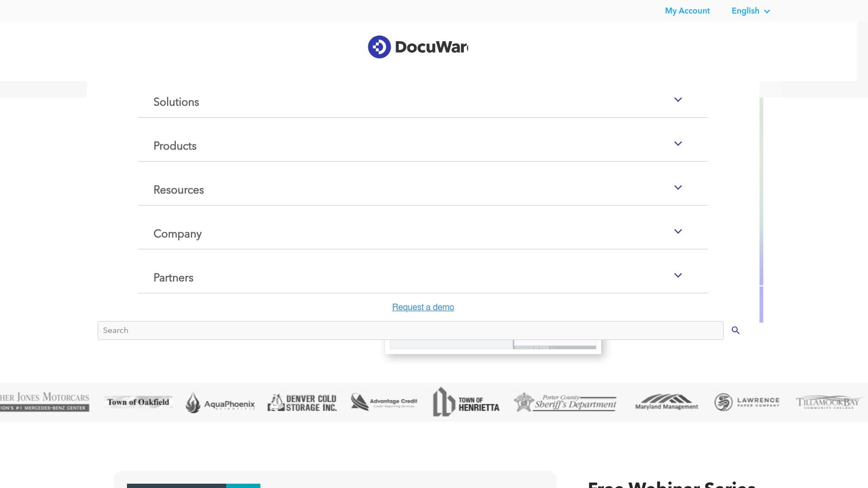Expand the Partners menu chevron
This screenshot has height=488, width=868.
(678, 275)
